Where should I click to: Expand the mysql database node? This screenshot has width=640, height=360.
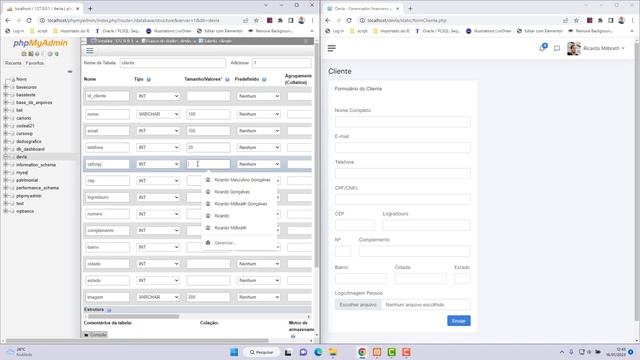coord(6,172)
